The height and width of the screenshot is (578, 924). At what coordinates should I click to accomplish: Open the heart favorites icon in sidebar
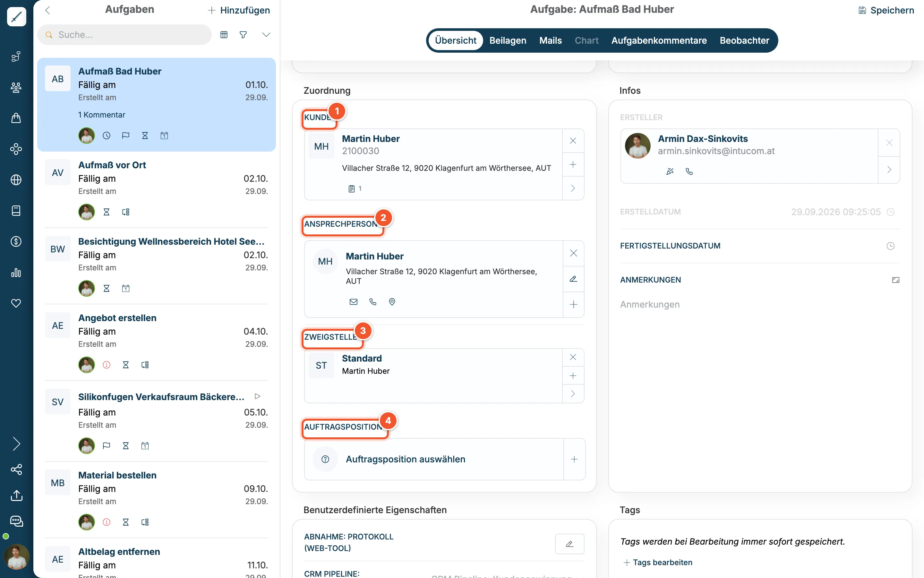16,303
